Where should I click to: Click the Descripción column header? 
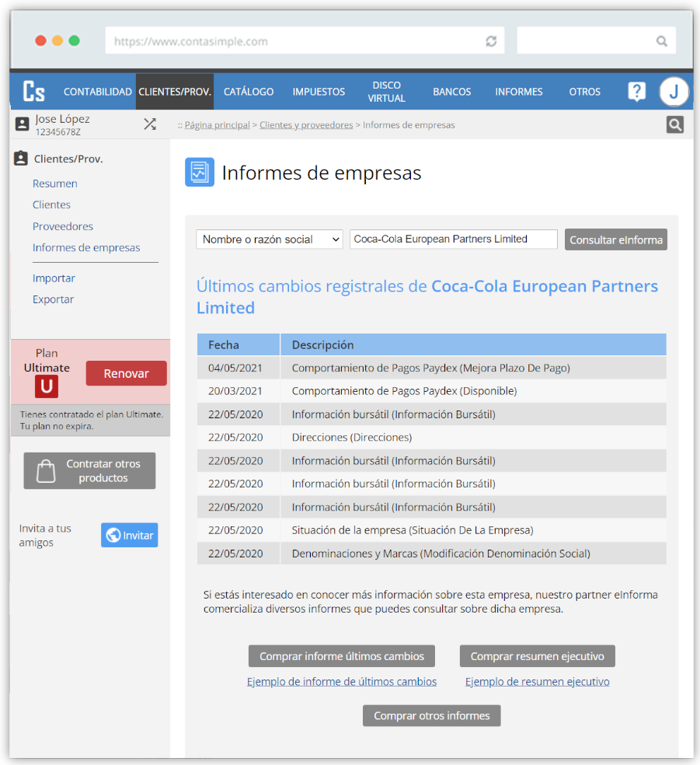pyautogui.click(x=473, y=345)
